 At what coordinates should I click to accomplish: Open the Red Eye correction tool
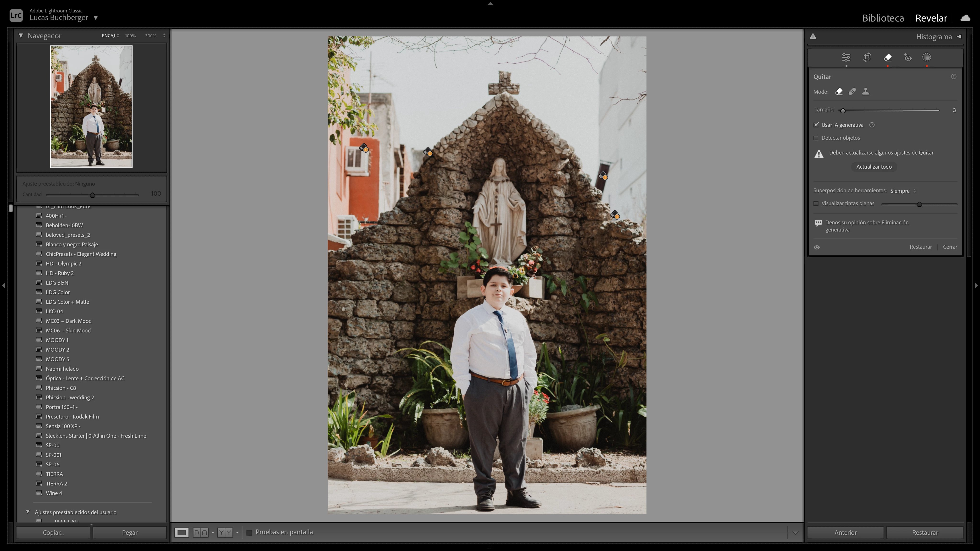click(x=908, y=57)
